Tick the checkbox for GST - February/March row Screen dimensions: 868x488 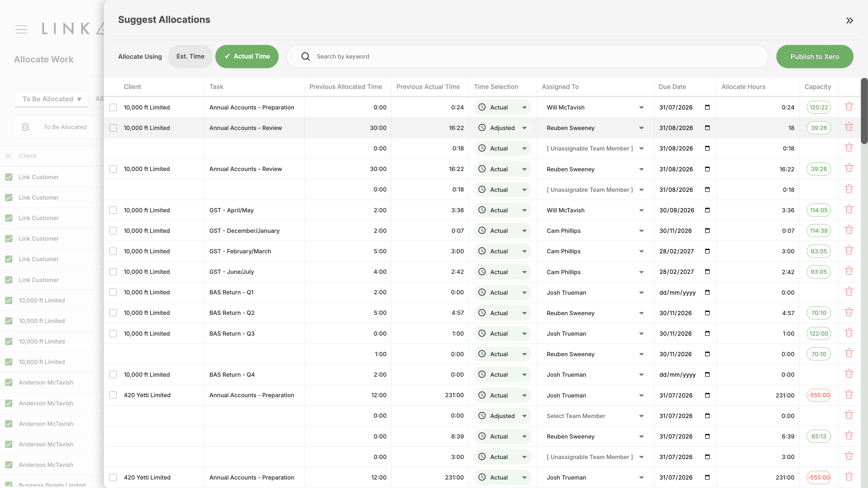click(x=113, y=251)
